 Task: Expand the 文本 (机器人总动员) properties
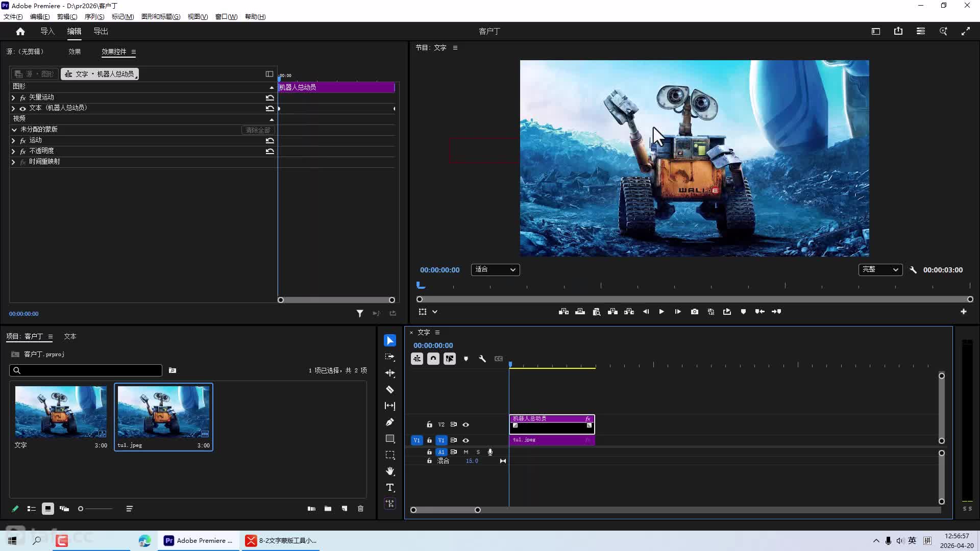[x=13, y=109]
